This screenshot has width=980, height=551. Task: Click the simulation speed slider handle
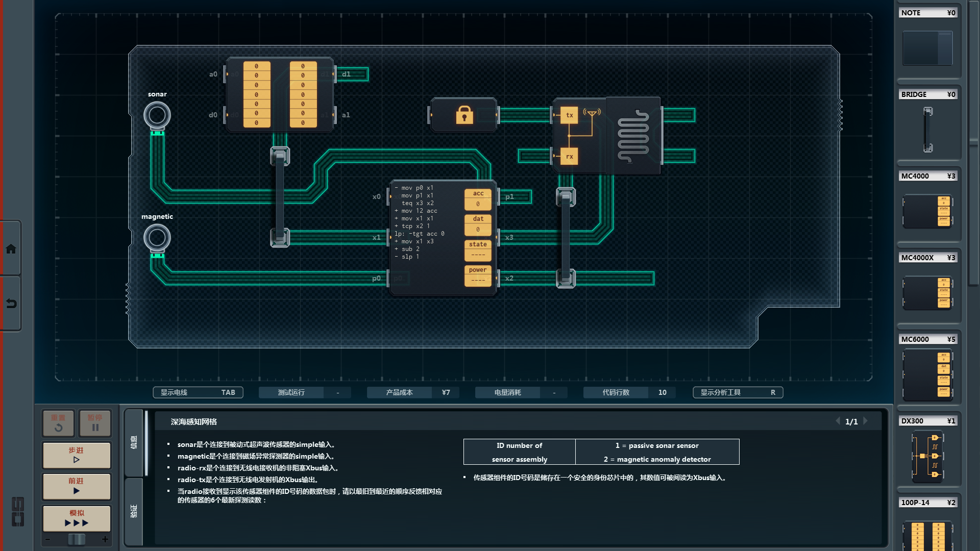pyautogui.click(x=77, y=539)
